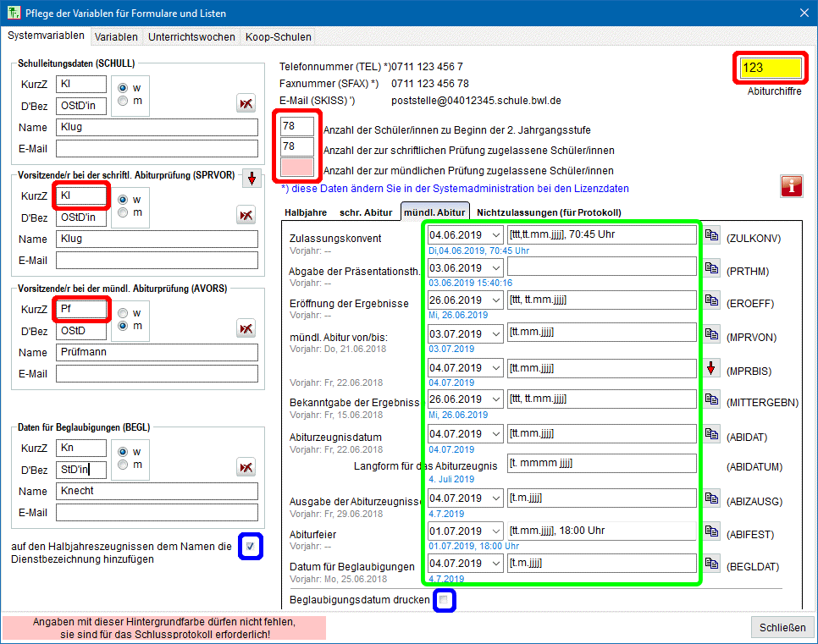The width and height of the screenshot is (818, 644).
Task: Open the Abiturzeugnisdatum date dropdown
Action: (495, 434)
